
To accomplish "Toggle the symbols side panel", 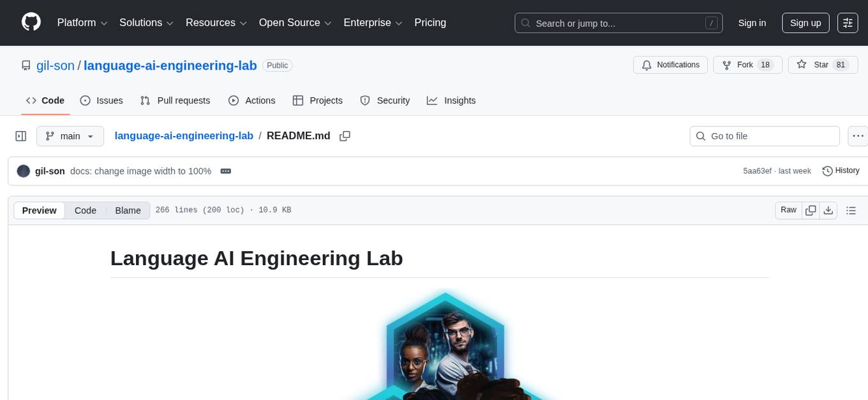I will (20, 135).
